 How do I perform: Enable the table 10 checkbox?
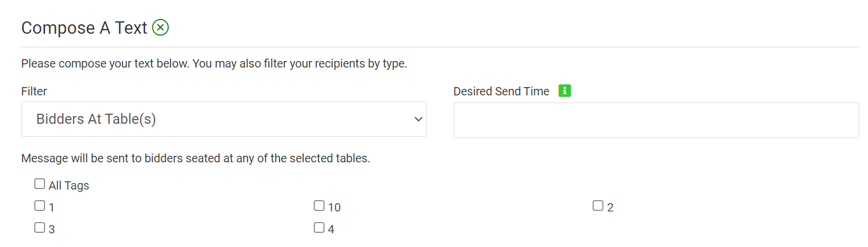click(319, 206)
